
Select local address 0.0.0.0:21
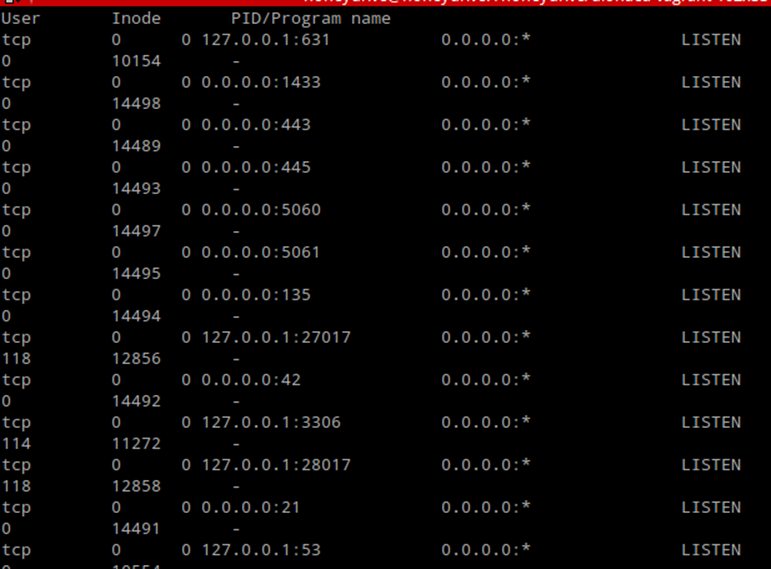[x=251, y=508]
